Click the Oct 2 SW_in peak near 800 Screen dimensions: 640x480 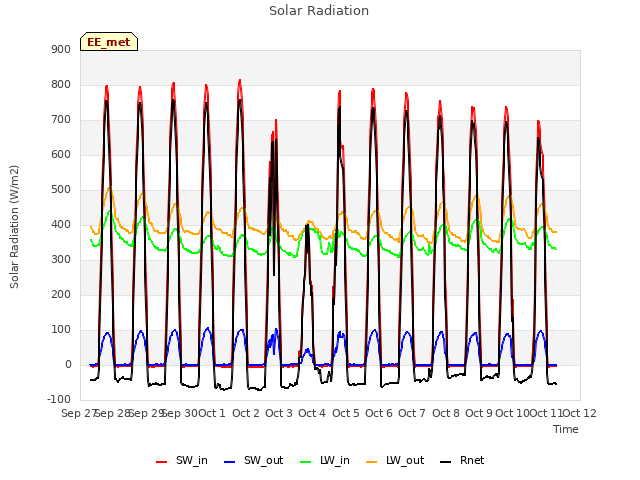point(240,81)
